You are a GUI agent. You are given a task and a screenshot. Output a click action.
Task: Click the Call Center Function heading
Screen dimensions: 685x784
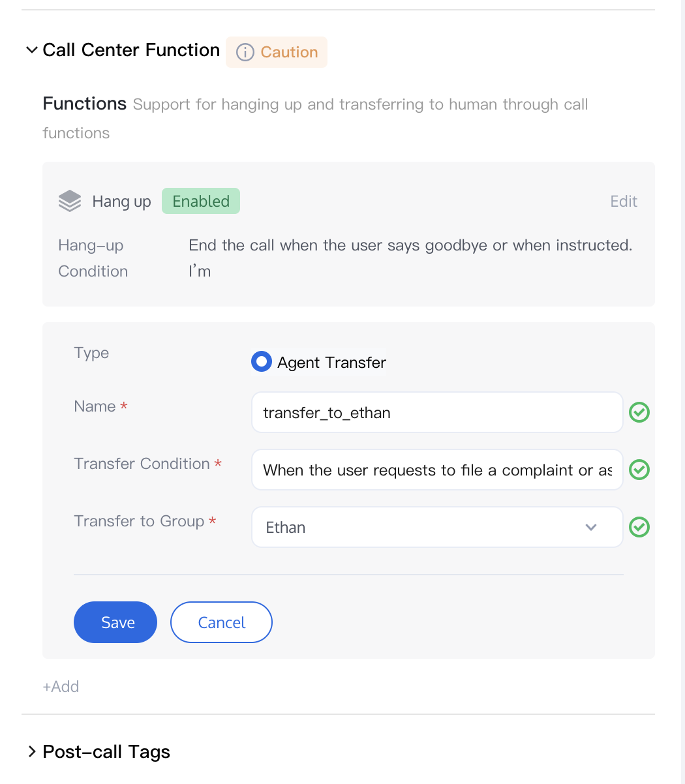[131, 50]
